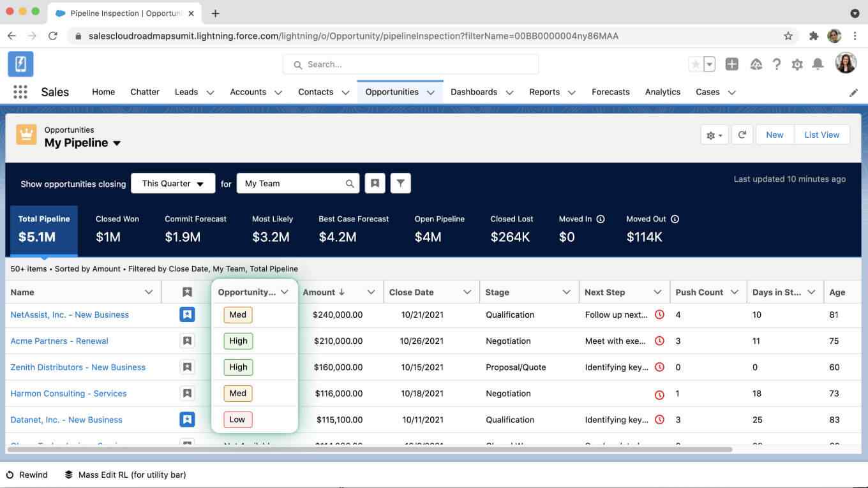Open the browser extensions puzzle icon
The height and width of the screenshot is (488, 868).
tap(814, 36)
